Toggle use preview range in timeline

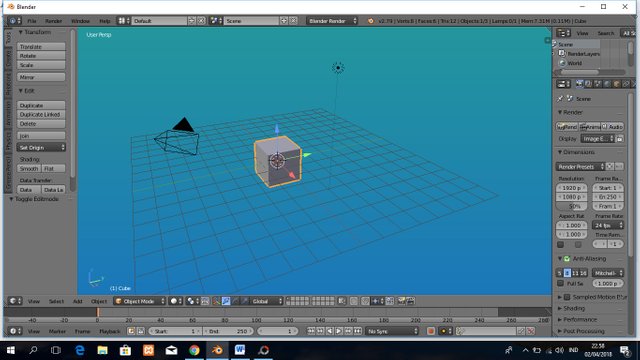[x=131, y=331]
